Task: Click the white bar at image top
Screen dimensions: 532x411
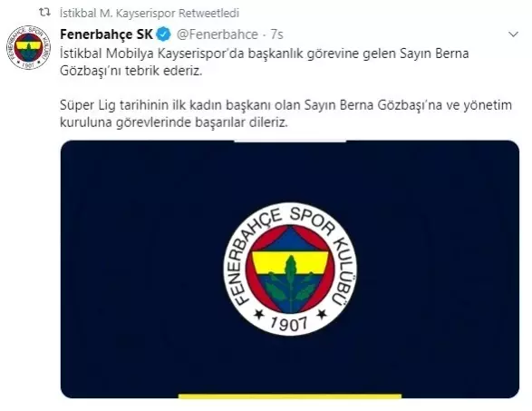Action: click(x=290, y=141)
